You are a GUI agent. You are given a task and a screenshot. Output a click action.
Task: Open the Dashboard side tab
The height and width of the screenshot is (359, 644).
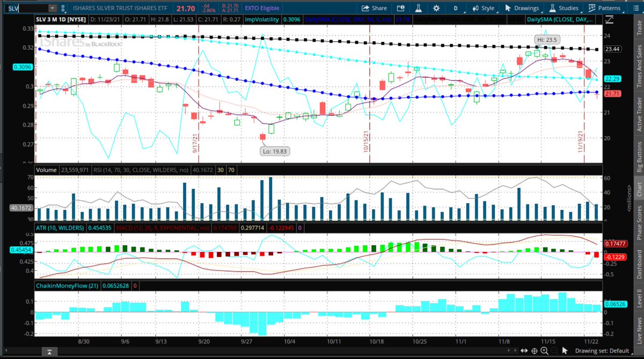[x=639, y=265]
